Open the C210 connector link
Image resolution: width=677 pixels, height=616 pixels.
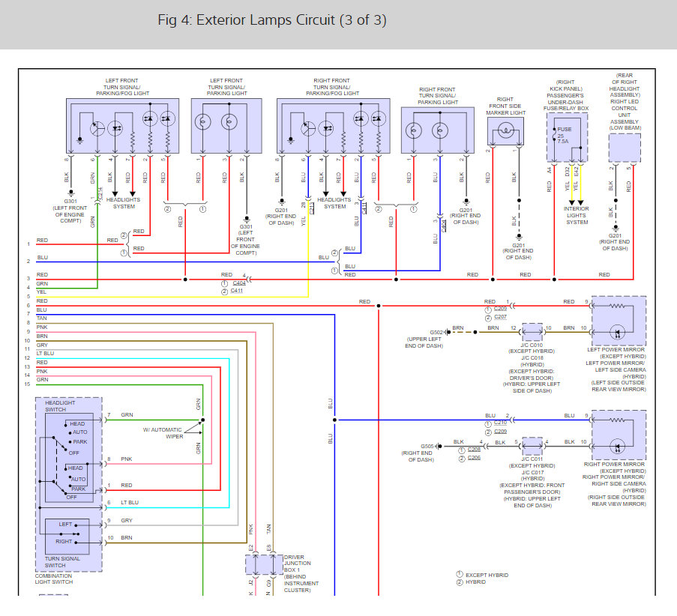pos(500,423)
